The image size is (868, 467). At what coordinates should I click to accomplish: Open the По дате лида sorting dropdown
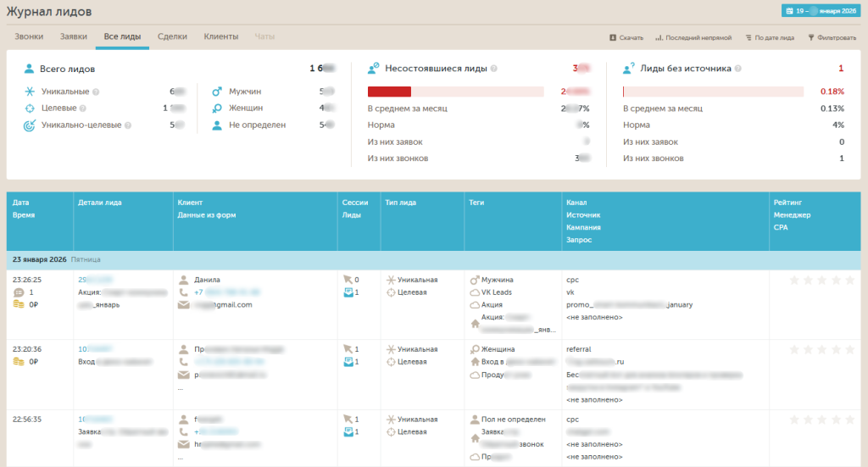770,38
